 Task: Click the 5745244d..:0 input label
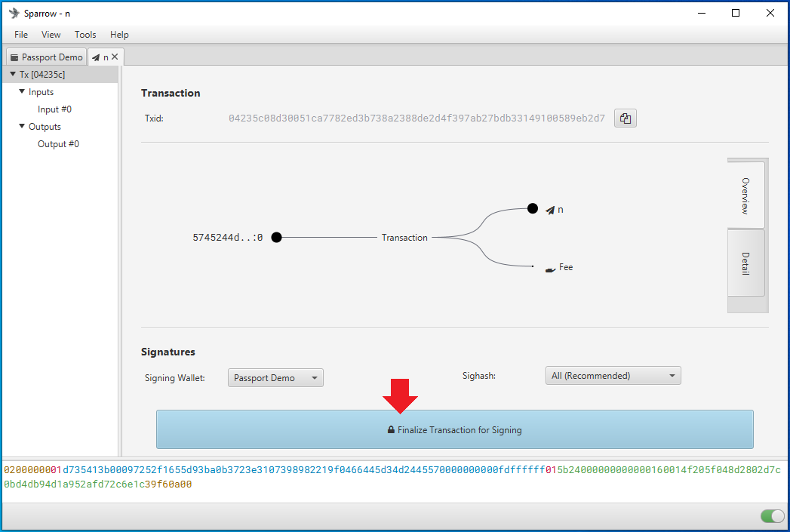coord(228,237)
